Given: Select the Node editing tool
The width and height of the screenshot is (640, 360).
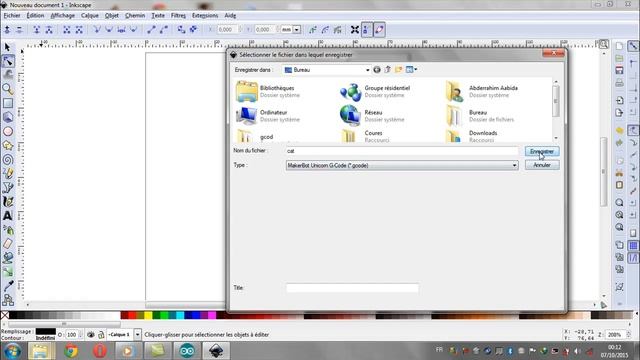Looking at the screenshot, I should pyautogui.click(x=8, y=61).
